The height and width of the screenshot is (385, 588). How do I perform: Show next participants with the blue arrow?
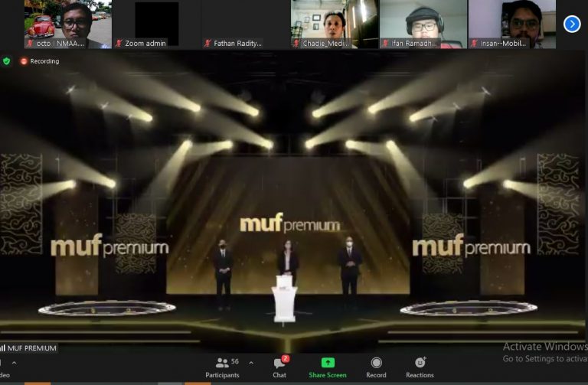tap(572, 24)
